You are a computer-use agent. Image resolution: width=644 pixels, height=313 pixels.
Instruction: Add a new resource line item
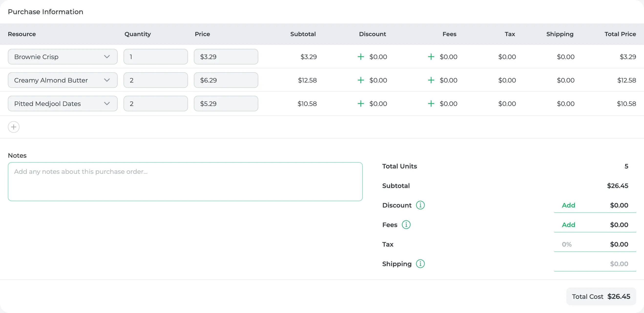tap(13, 127)
